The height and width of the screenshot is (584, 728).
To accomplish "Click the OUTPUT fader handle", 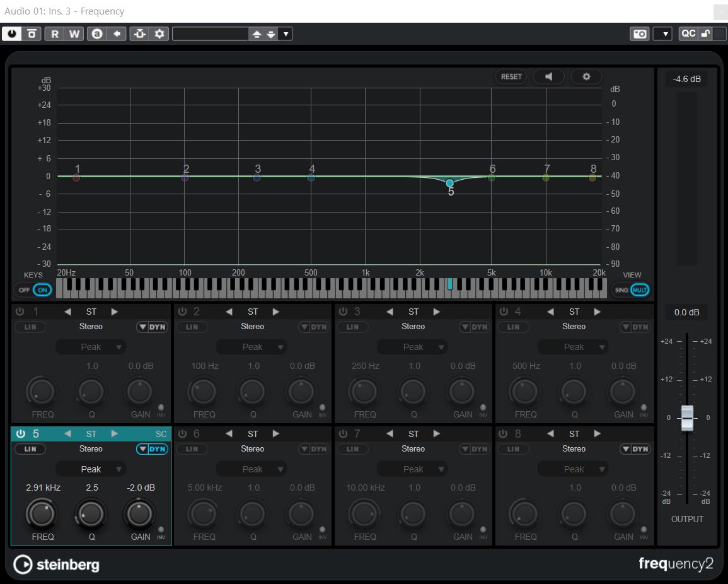I will pos(687,418).
